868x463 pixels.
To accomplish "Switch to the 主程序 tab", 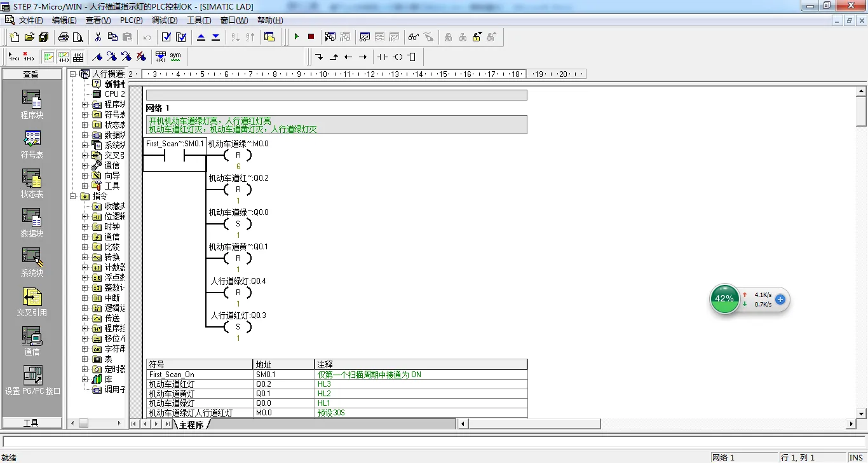I will click(191, 424).
